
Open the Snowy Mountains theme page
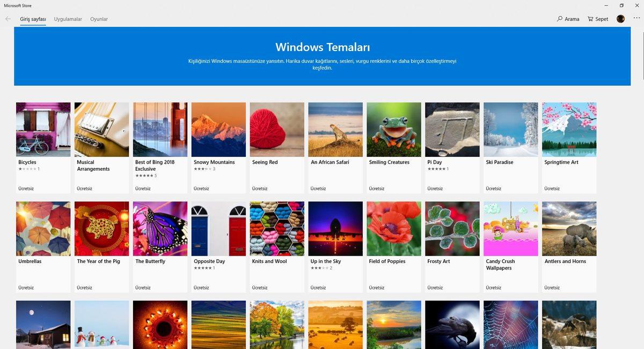tap(218, 129)
